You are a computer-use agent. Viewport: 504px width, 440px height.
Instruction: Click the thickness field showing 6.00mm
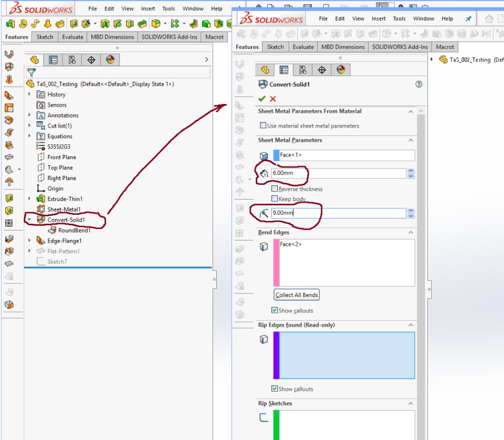pos(339,173)
